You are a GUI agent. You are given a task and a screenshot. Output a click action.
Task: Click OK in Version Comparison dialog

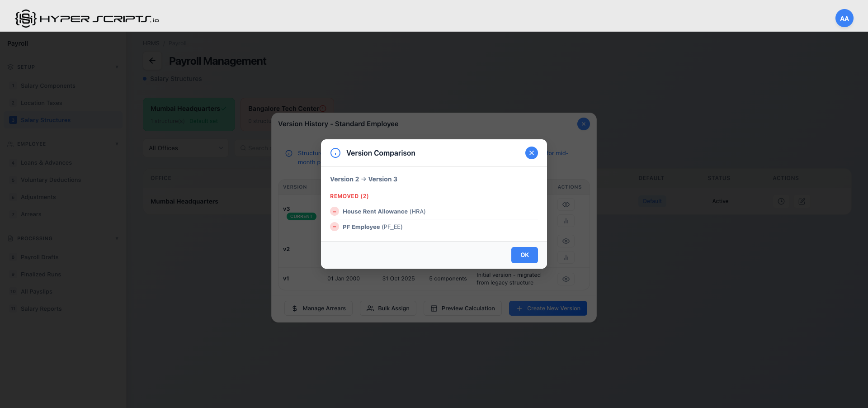click(x=524, y=255)
